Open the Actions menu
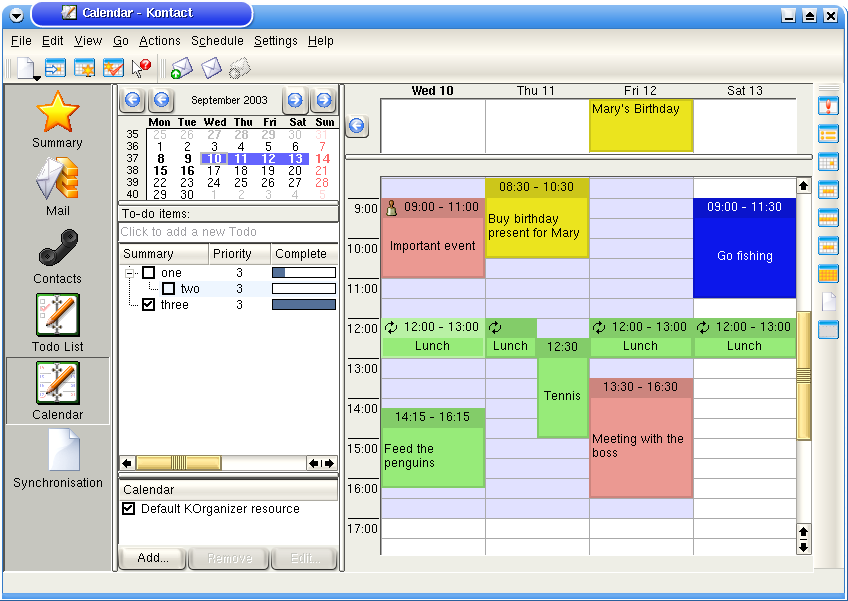Screen dimensions: 848x601 tap(160, 41)
